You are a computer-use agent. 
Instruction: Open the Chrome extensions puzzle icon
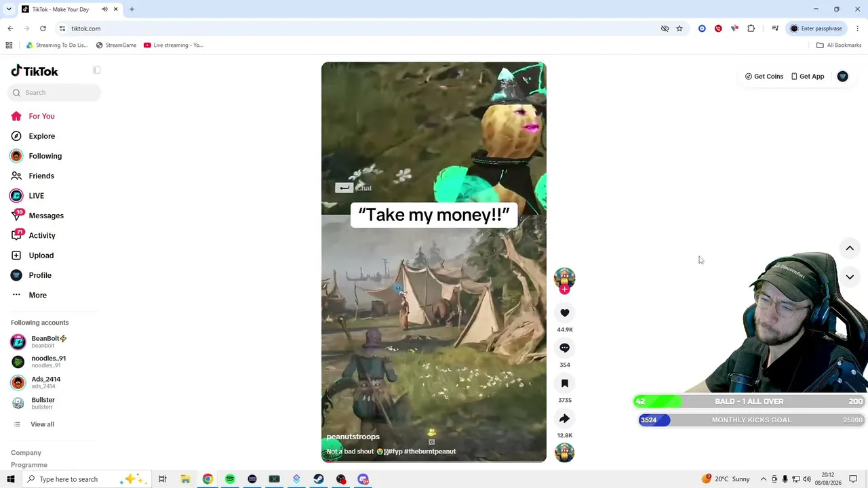[x=751, y=28]
